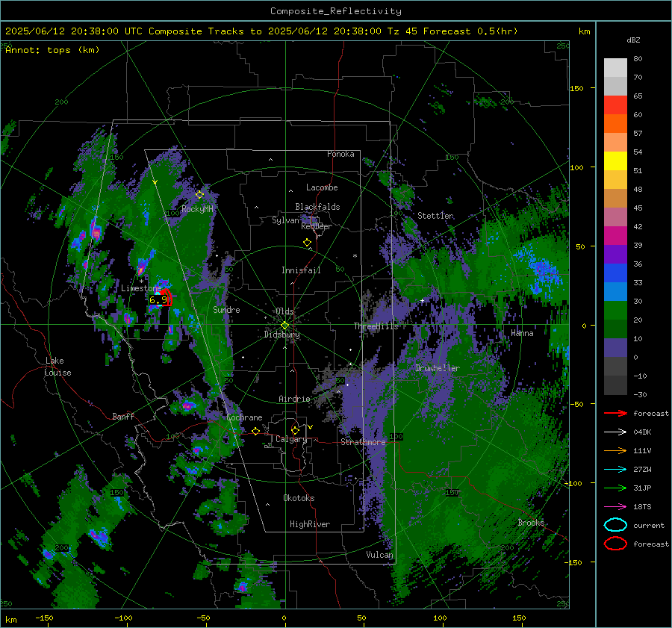This screenshot has height=628, width=672.
Task: Click the cyan current ellipse legend icon
Action: [x=615, y=525]
